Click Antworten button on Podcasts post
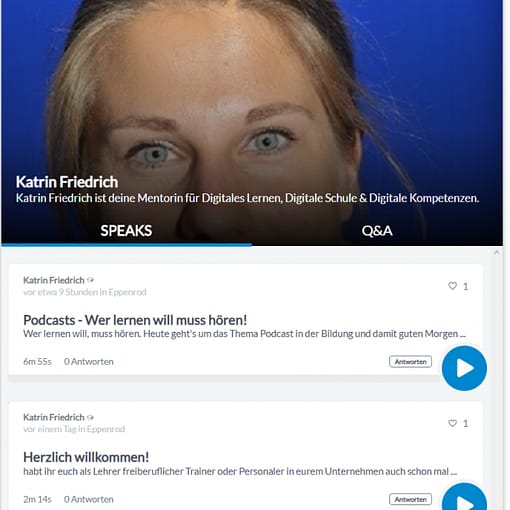The width and height of the screenshot is (510, 510). tap(410, 362)
